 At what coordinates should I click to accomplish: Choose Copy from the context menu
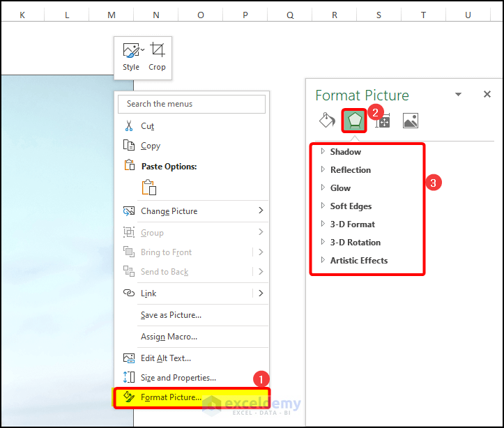click(192, 146)
